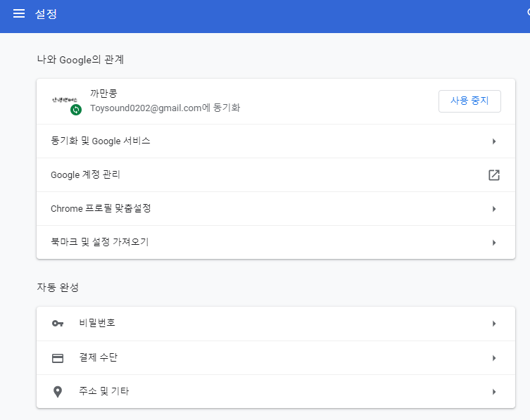The image size is (530, 420).
Task: Open the hamburger main menu
Action: point(19,13)
